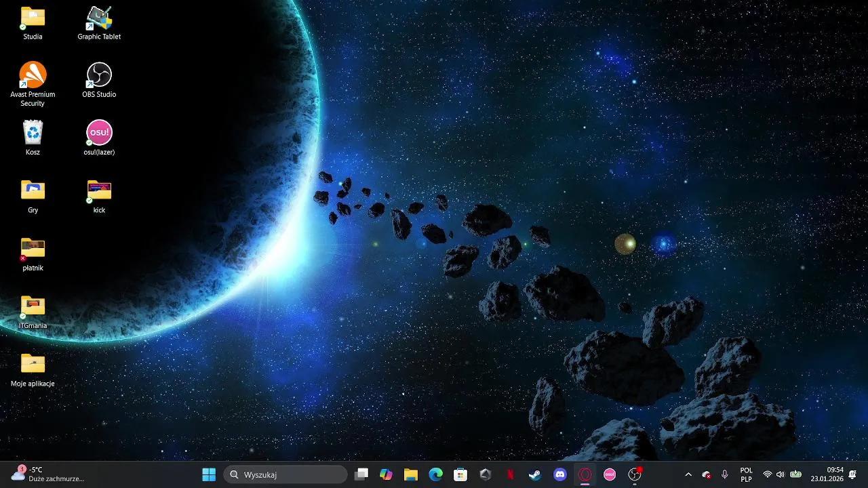Click the Wyszukaj search box in taskbar

tap(285, 474)
